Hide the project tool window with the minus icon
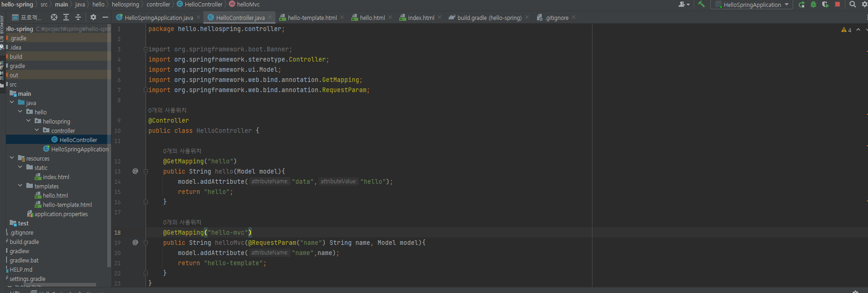The height and width of the screenshot is (293, 868). click(105, 17)
